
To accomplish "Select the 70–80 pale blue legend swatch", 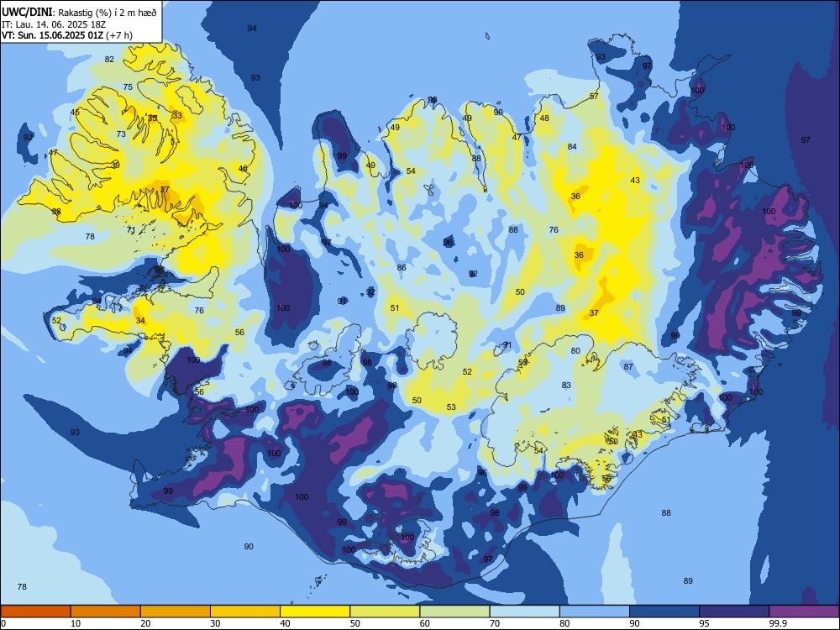I will tap(524, 612).
